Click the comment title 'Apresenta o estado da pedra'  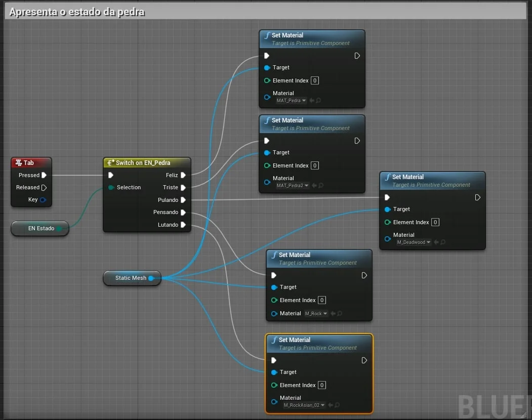pos(77,12)
